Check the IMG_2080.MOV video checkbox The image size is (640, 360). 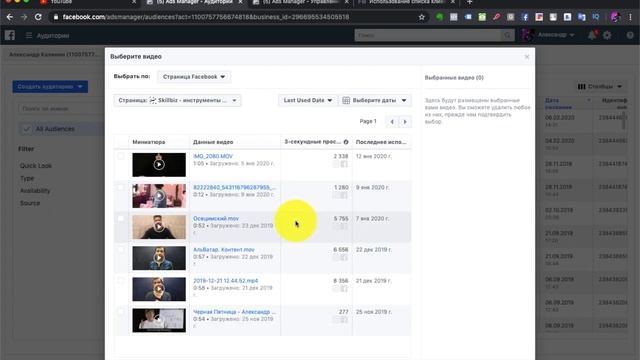click(121, 156)
